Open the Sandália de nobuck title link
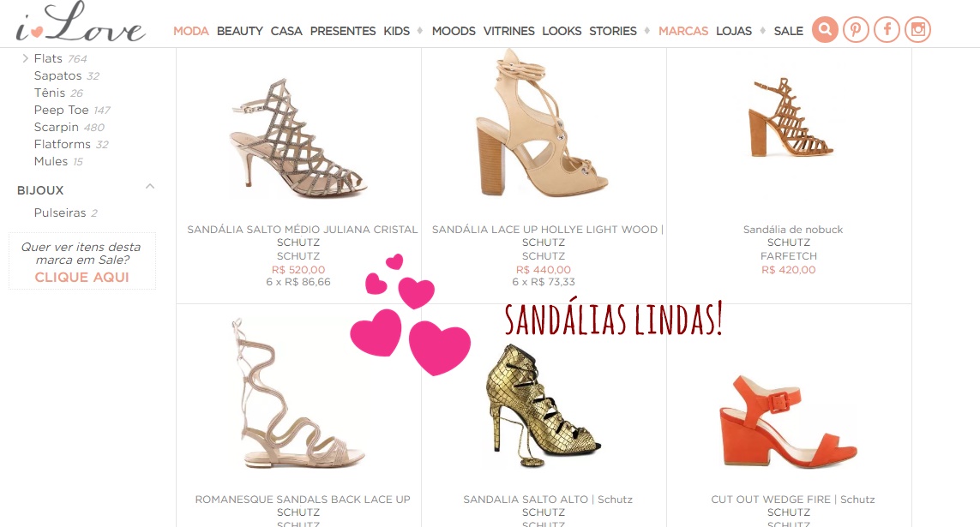The width and height of the screenshot is (980, 527). (x=792, y=229)
